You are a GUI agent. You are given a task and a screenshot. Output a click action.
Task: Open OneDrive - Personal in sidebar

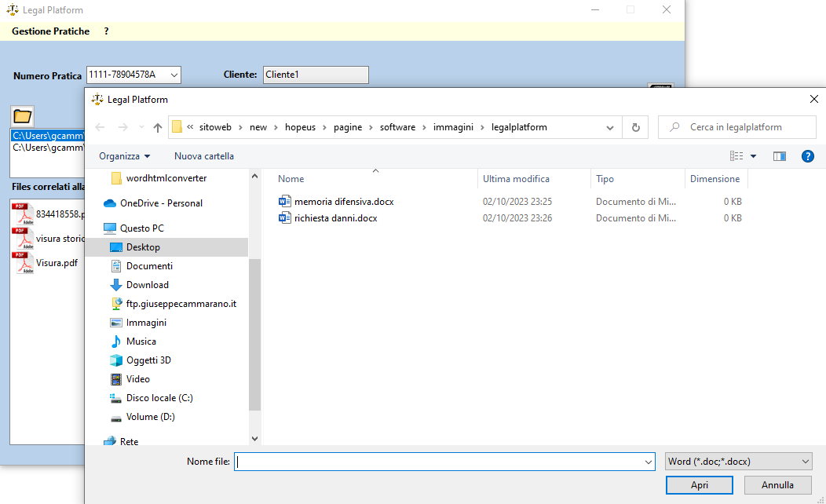coord(161,203)
